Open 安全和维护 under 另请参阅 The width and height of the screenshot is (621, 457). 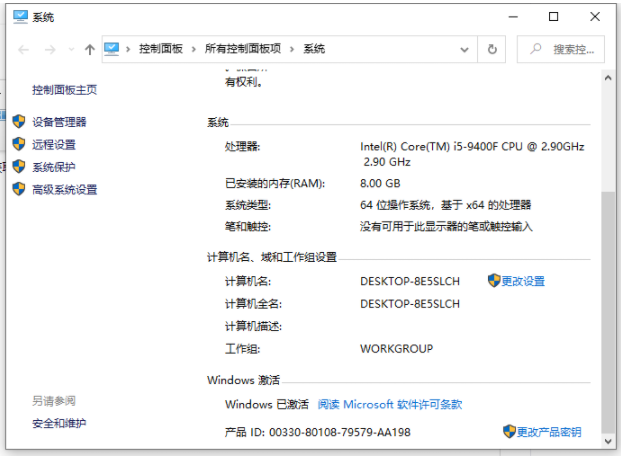(x=59, y=423)
